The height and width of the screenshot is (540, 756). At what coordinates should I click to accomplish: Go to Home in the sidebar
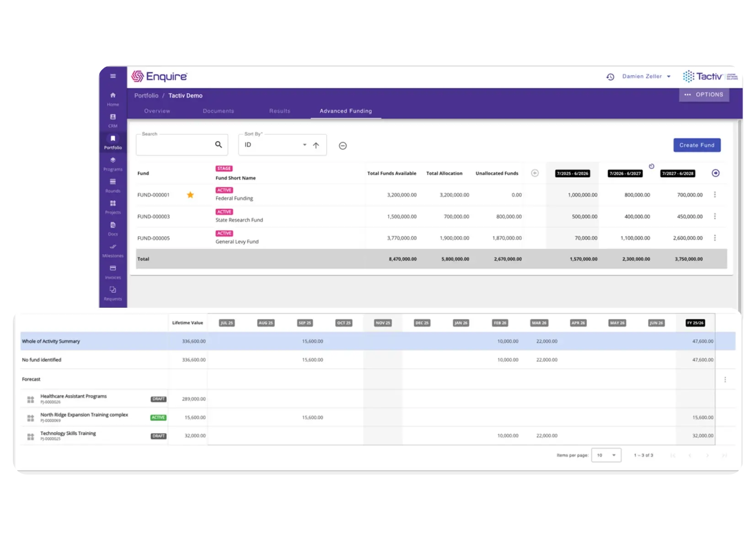[x=113, y=99]
